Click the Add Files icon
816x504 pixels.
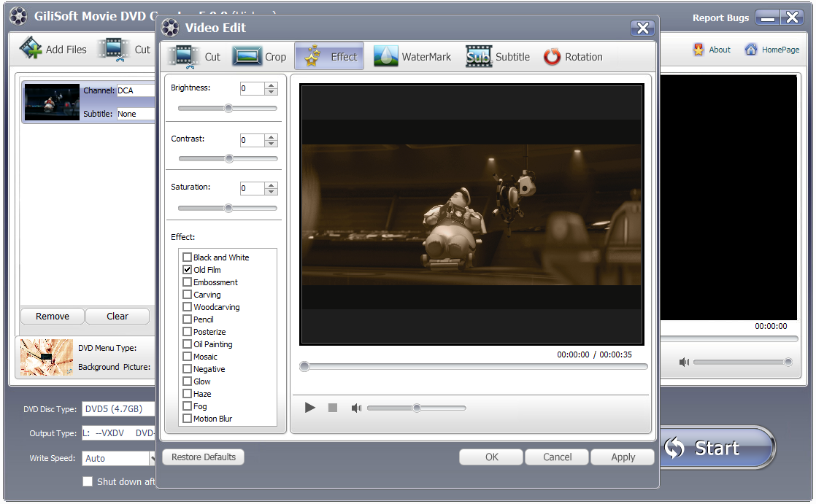(31, 49)
